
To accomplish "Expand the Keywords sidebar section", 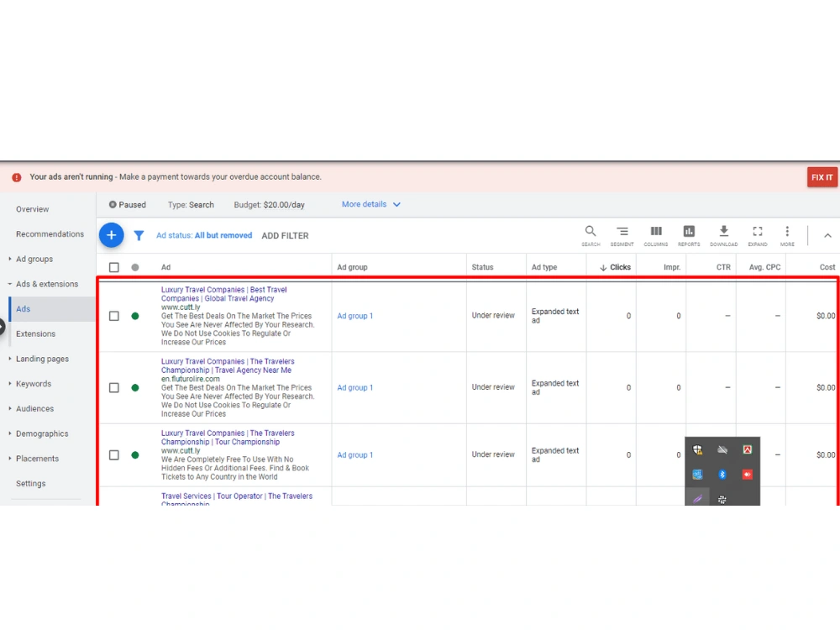I will pos(10,384).
